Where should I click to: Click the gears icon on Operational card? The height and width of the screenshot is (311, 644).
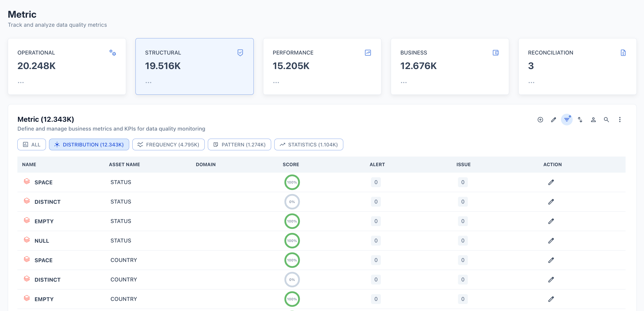coord(113,53)
